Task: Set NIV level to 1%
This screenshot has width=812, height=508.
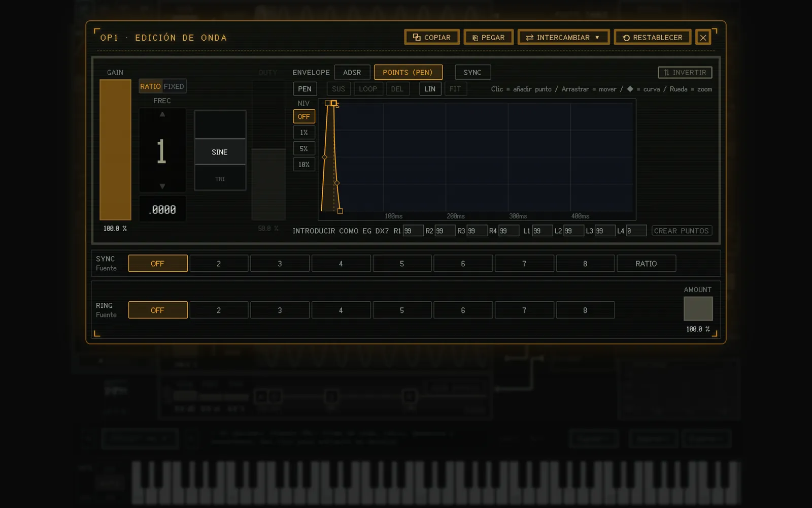Action: tap(304, 133)
